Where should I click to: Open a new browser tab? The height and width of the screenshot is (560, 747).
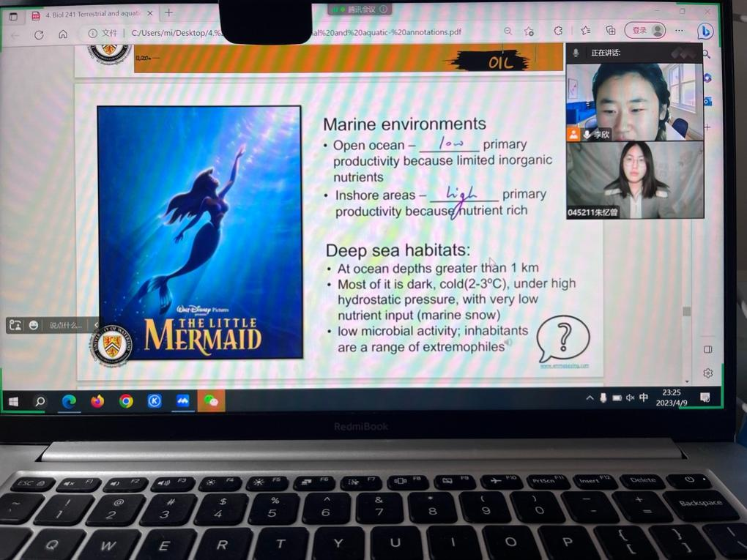tap(168, 13)
